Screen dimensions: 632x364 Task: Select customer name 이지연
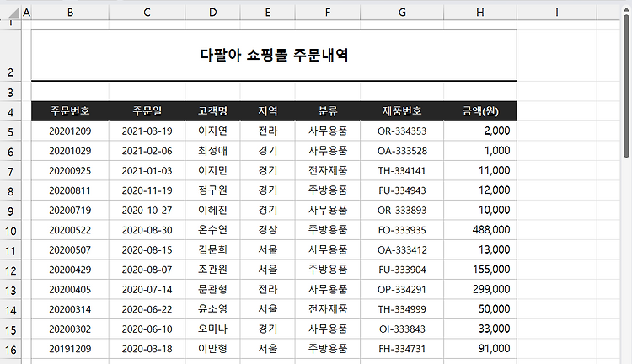point(213,131)
